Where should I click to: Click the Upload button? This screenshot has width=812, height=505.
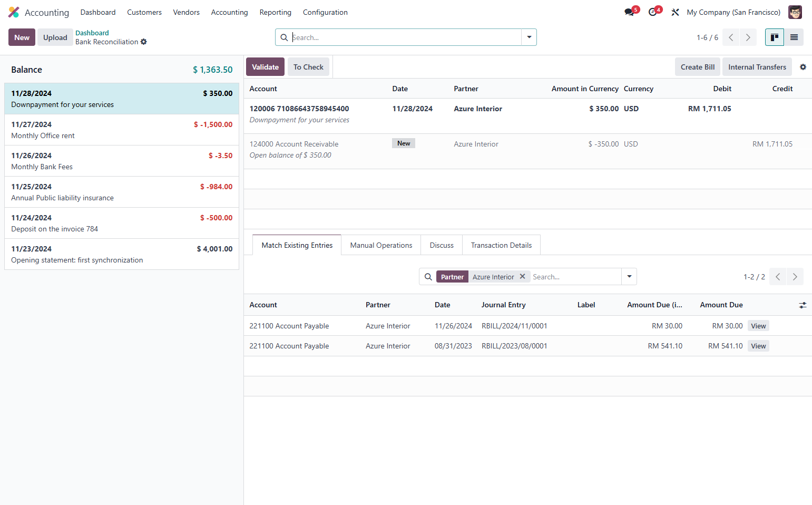click(x=55, y=37)
